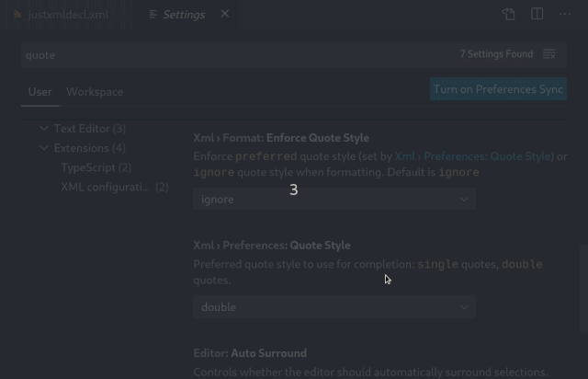The image size is (588, 379).
Task: Split the editor to the right
Action: 537,15
